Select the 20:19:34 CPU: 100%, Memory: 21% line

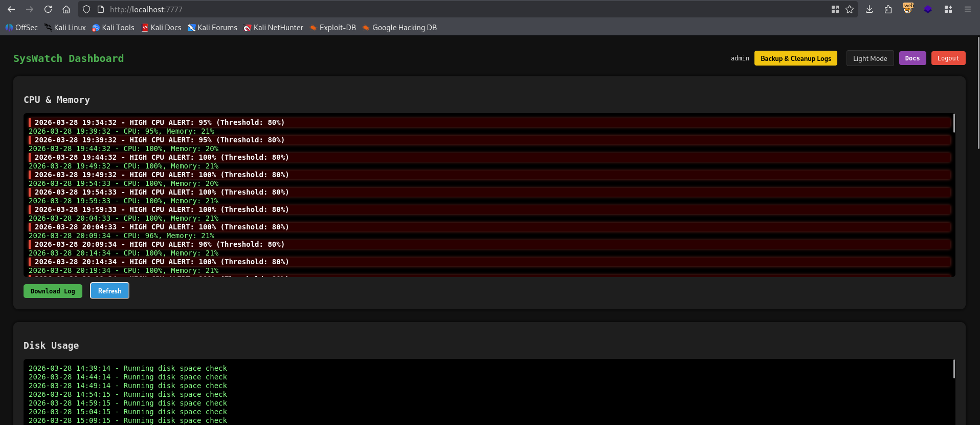click(123, 270)
